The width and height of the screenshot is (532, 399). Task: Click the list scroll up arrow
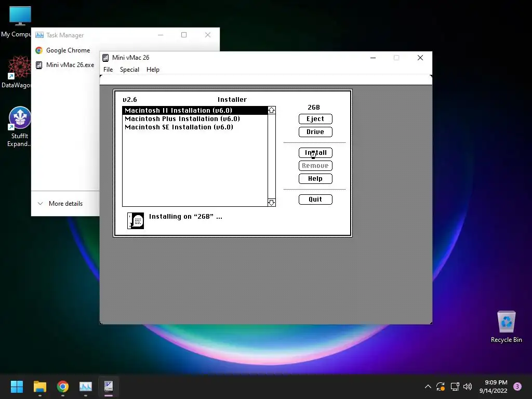point(271,110)
